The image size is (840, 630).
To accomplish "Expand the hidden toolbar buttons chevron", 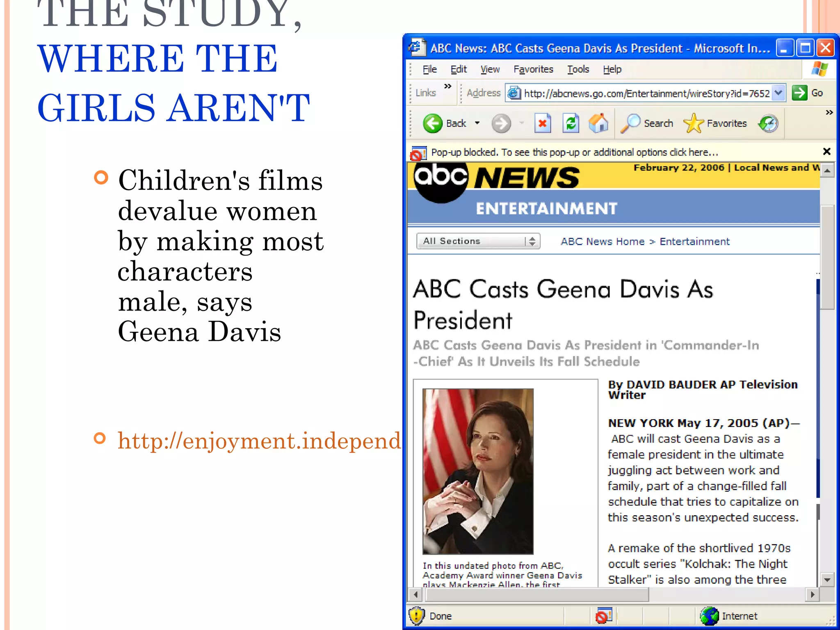I will pyautogui.click(x=829, y=112).
